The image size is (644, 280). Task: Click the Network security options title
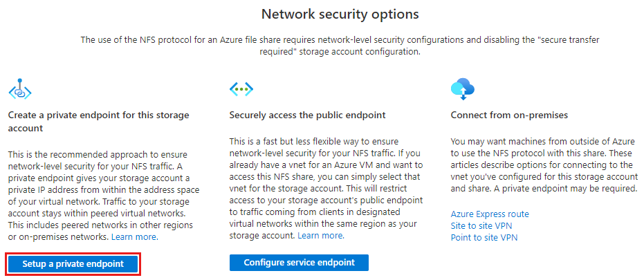(340, 15)
